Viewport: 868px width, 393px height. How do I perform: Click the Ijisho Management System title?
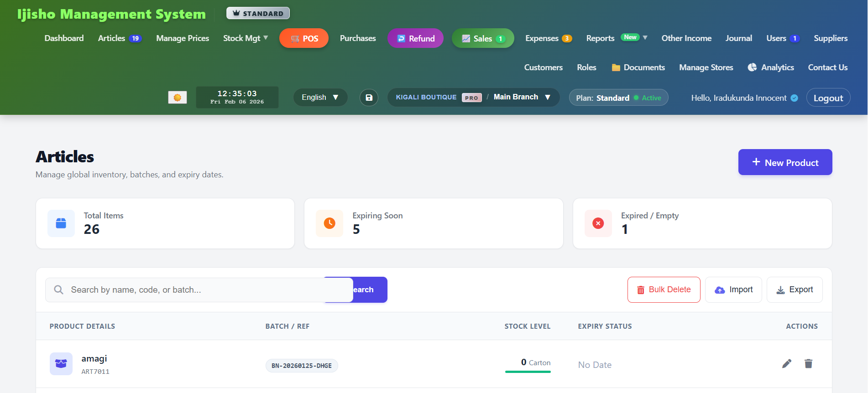[x=111, y=14]
